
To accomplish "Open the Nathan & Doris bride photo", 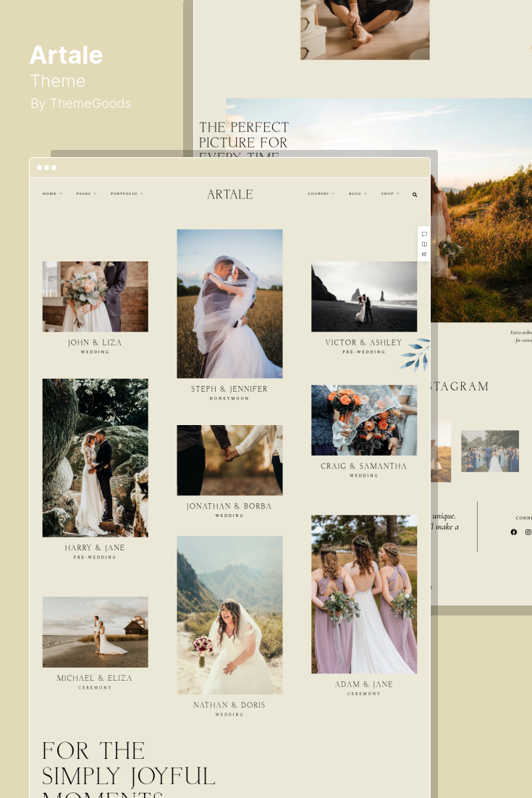I will (230, 615).
